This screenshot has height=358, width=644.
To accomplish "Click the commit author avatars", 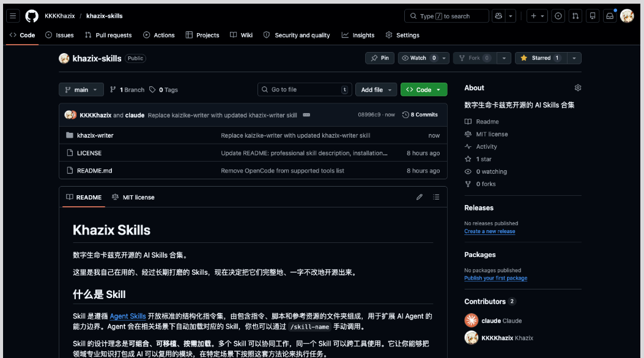I will (x=71, y=115).
